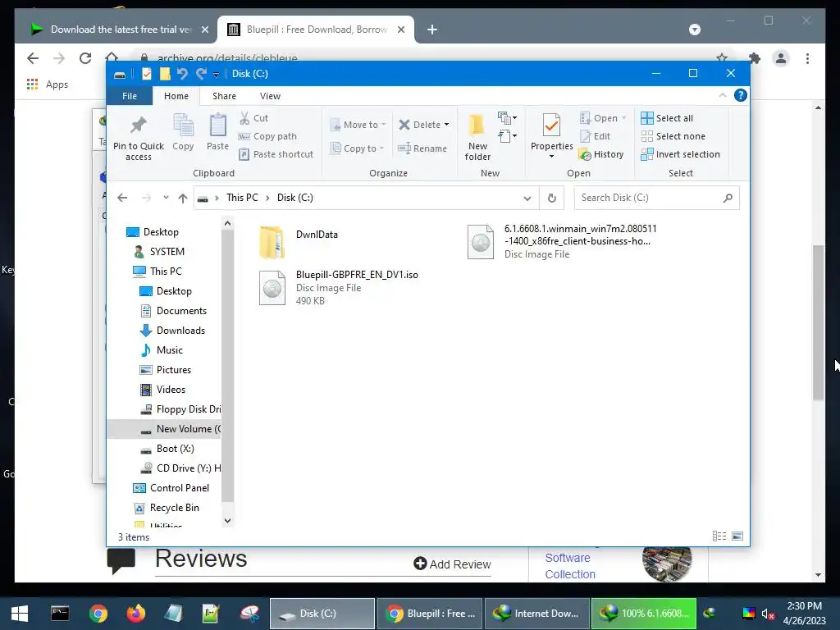Click Select all in ribbon
The width and height of the screenshot is (840, 630).
point(667,118)
